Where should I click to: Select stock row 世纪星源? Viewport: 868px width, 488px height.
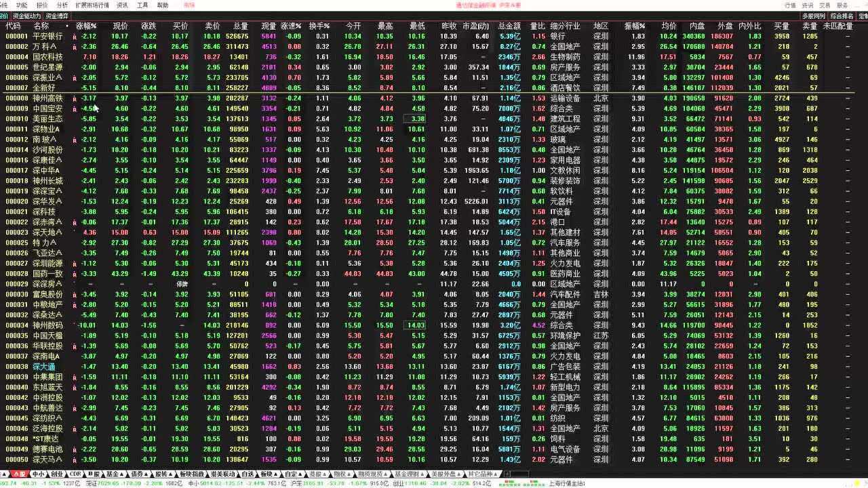[434, 67]
